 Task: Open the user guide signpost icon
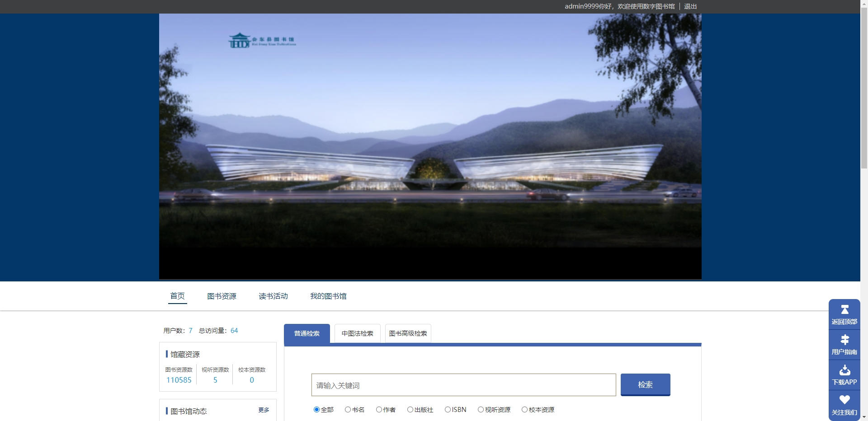click(x=844, y=340)
